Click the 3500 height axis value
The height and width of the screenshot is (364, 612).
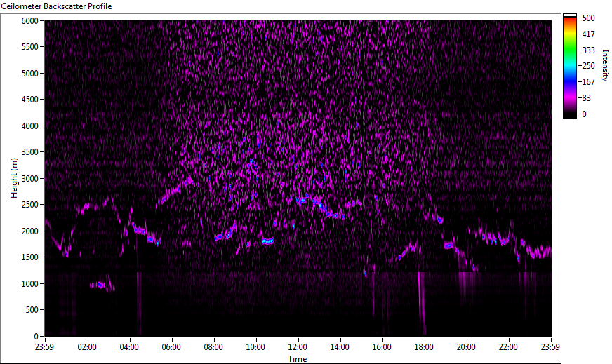(29, 152)
